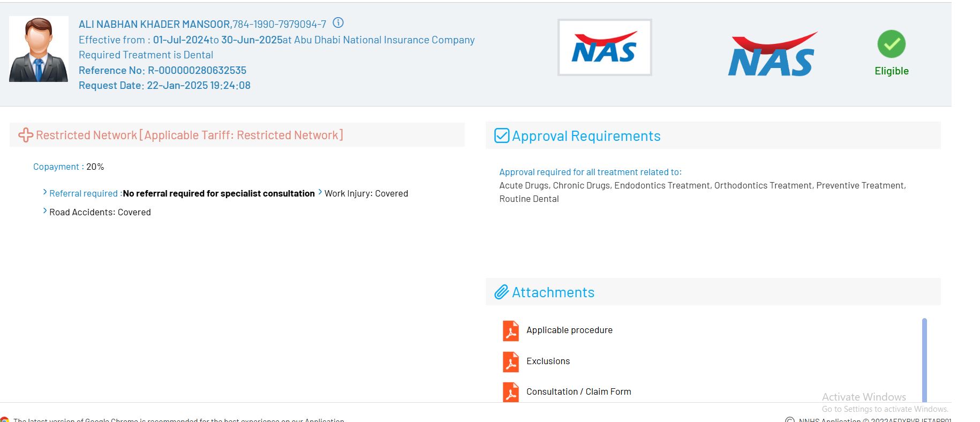Click the Applicable procedure attachment link
Image resolution: width=980 pixels, height=422 pixels.
pyautogui.click(x=569, y=330)
